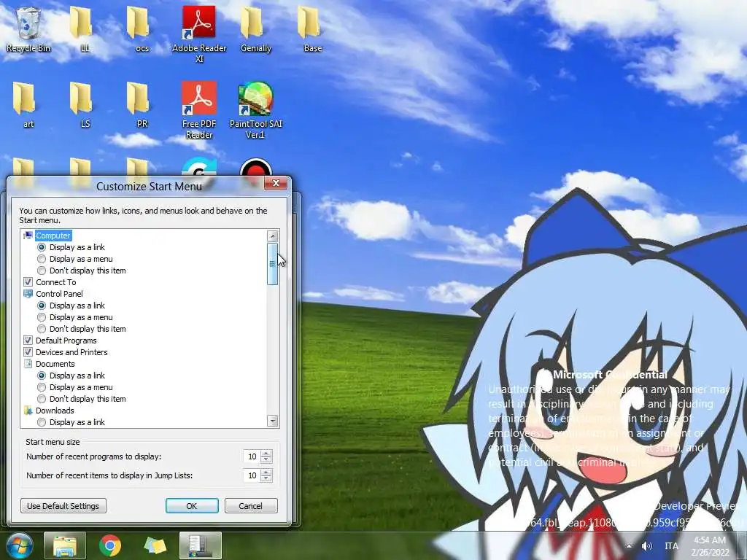Show hidden tray icons arrow
The image size is (747, 560).
tap(629, 545)
